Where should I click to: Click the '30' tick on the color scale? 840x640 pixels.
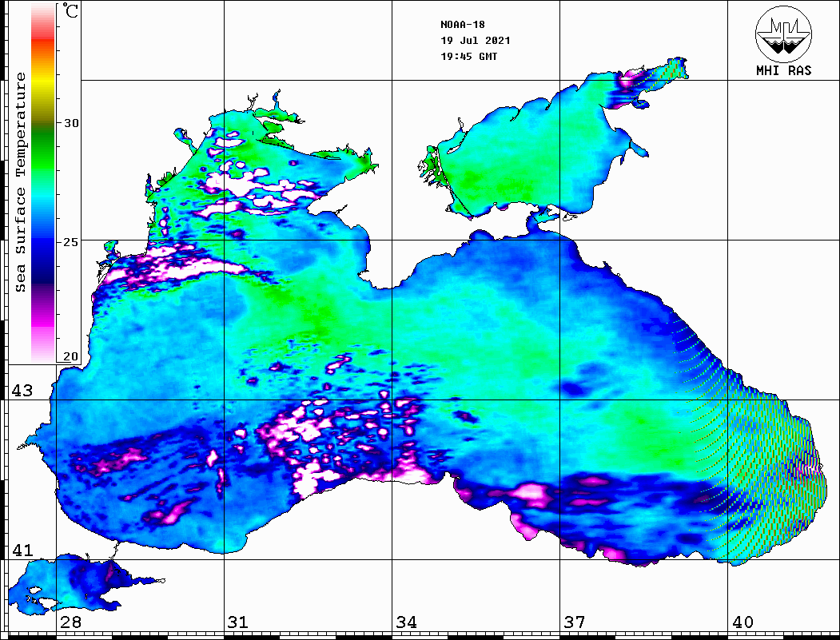[x=70, y=123]
